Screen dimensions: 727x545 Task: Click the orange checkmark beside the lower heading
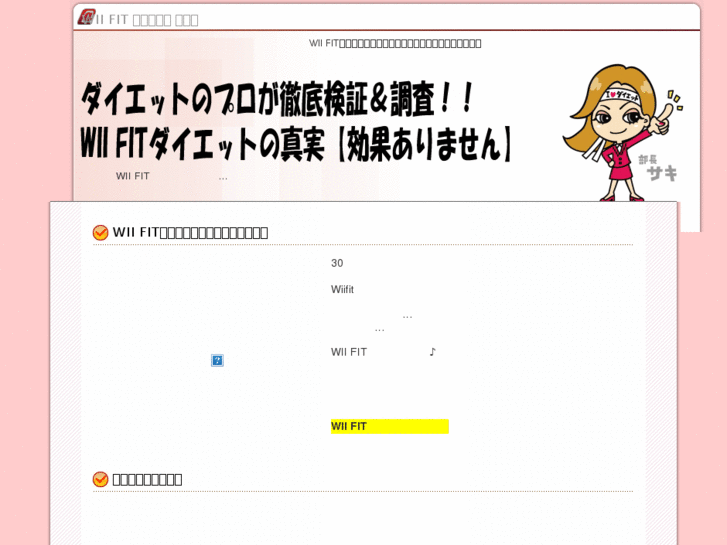tap(100, 479)
